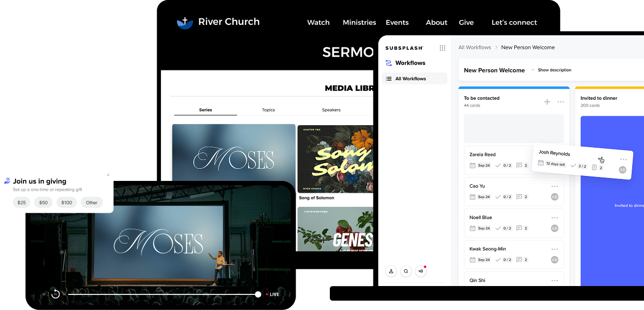Choose the Other giving amount

pyautogui.click(x=92, y=202)
